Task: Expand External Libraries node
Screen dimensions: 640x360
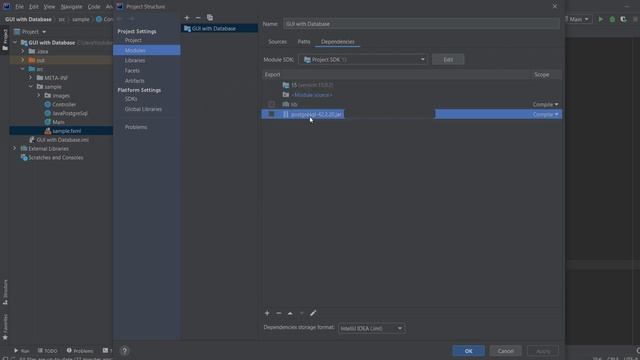Action: tap(15, 149)
